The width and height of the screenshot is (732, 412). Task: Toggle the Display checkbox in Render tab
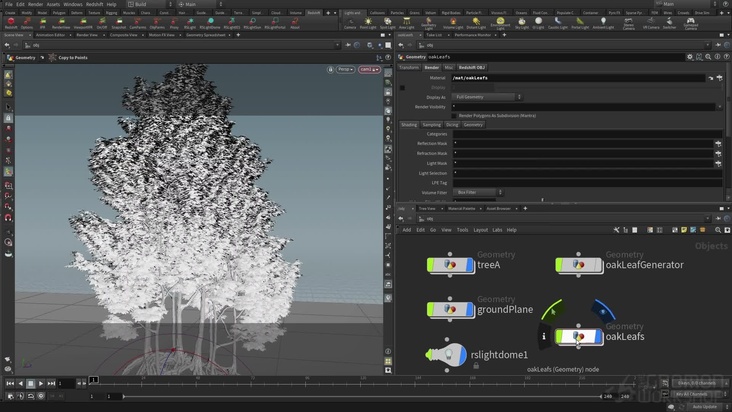402,88
